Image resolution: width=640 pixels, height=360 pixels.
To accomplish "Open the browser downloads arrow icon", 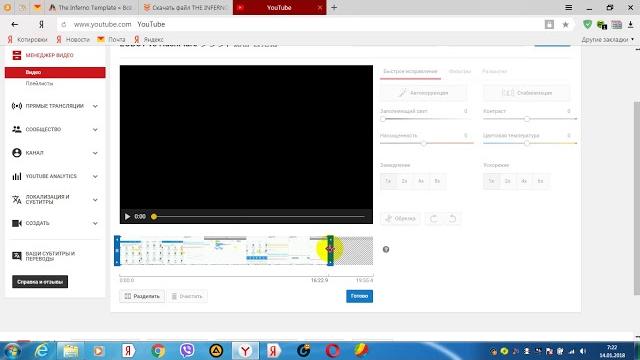I will point(631,25).
